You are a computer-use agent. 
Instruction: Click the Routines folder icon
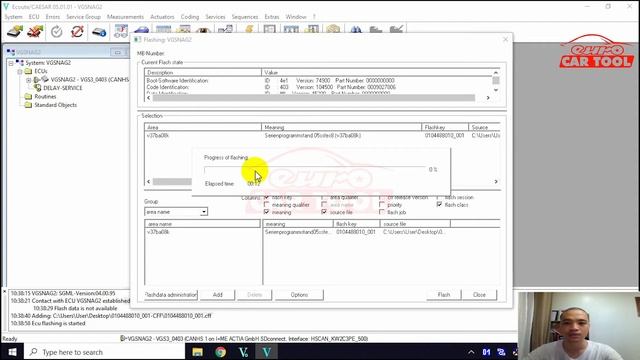28,96
